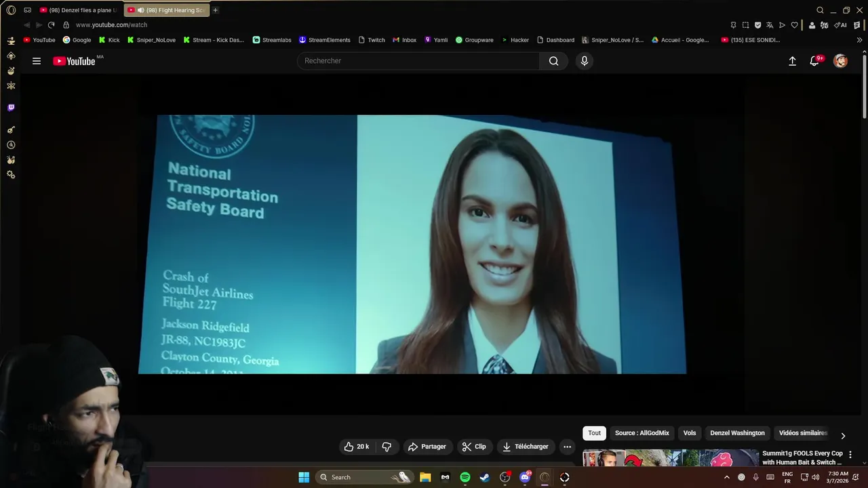The width and height of the screenshot is (868, 488).
Task: Open the translate page icon
Action: [770, 25]
